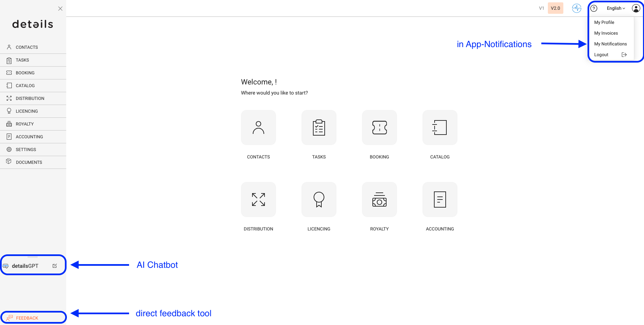The height and width of the screenshot is (325, 644).
Task: Click the Accounting page icon in sidebar
Action: point(9,137)
